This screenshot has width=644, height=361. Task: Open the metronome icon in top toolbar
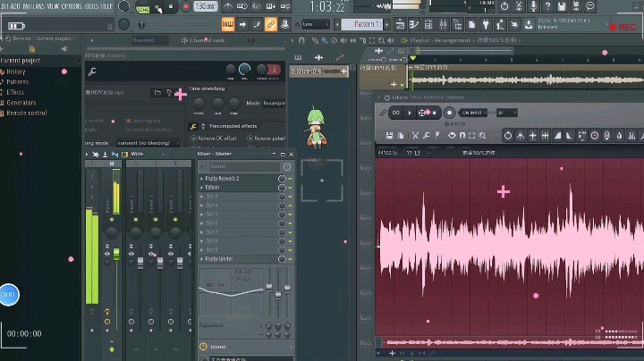click(x=227, y=6)
